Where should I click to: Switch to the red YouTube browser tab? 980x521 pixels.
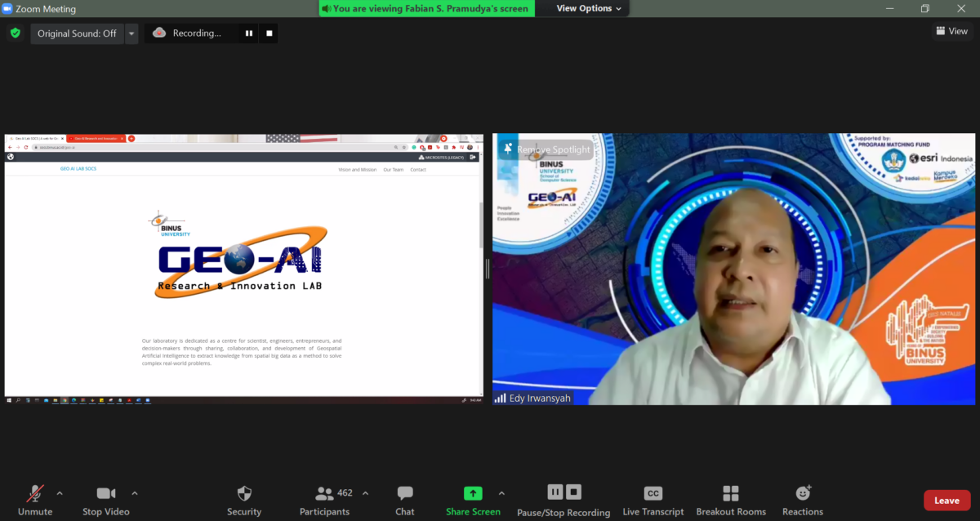tap(96, 139)
